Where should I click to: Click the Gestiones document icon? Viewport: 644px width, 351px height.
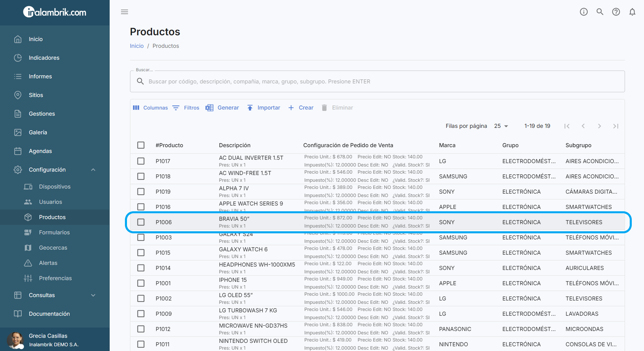pos(18,114)
